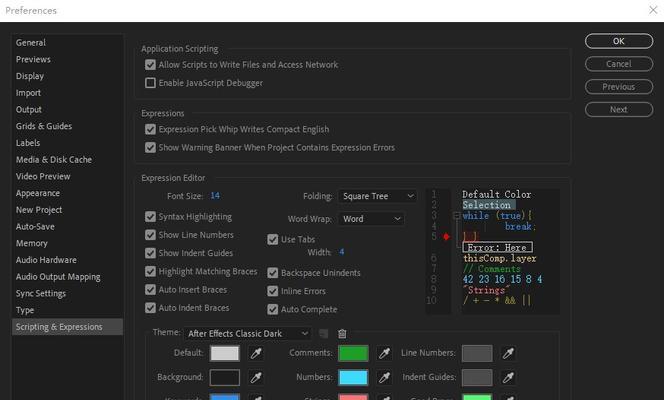Click 'Error: Here' text in preview
This screenshot has height=400, width=664.
pyautogui.click(x=498, y=247)
